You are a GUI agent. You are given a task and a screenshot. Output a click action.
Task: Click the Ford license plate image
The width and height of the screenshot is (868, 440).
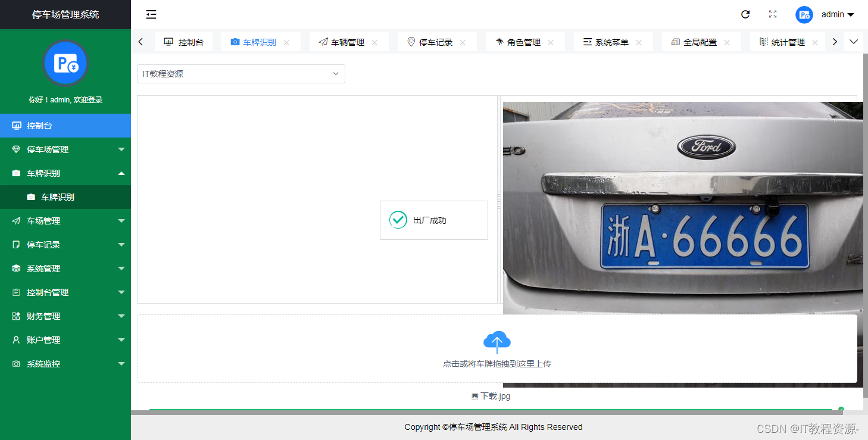click(x=683, y=244)
